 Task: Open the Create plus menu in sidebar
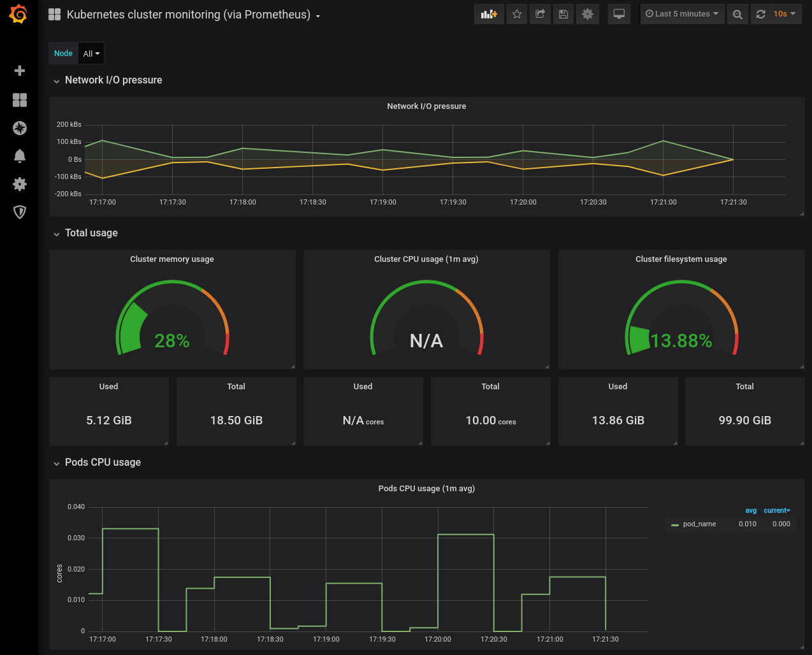click(x=20, y=71)
